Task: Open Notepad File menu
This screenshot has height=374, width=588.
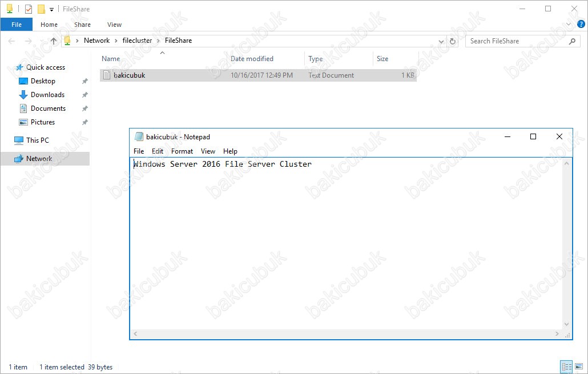Action: (x=139, y=151)
